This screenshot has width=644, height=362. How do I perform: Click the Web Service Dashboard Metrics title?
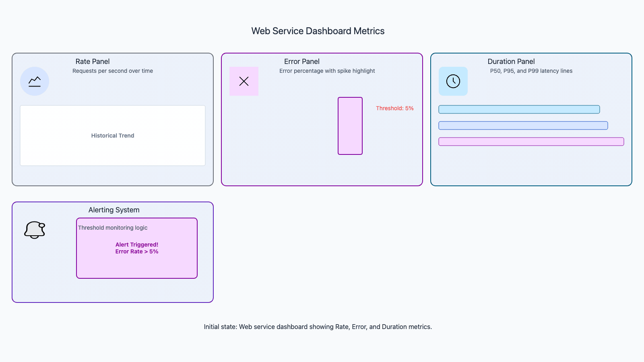pos(318,31)
